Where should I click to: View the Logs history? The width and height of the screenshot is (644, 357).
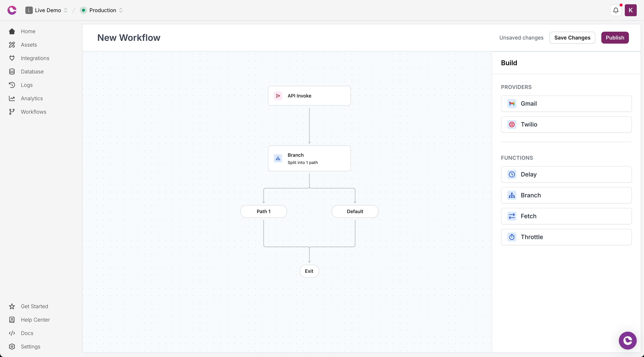(26, 85)
